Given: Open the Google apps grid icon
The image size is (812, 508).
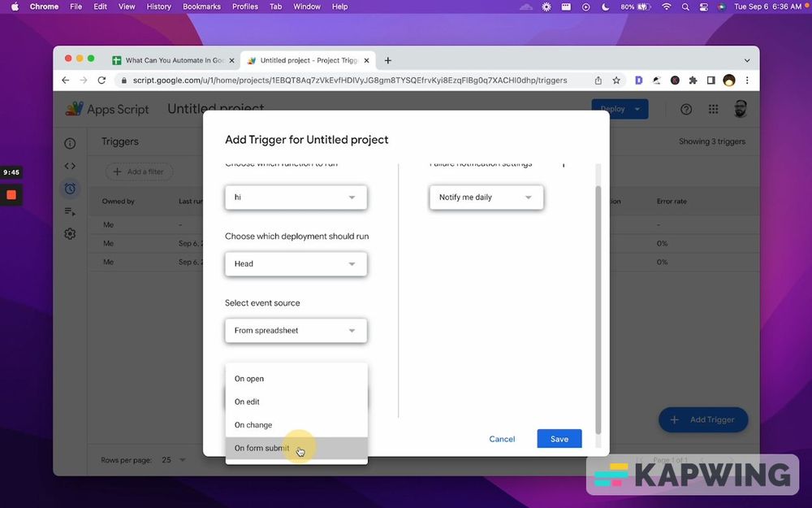Looking at the screenshot, I should 713,108.
